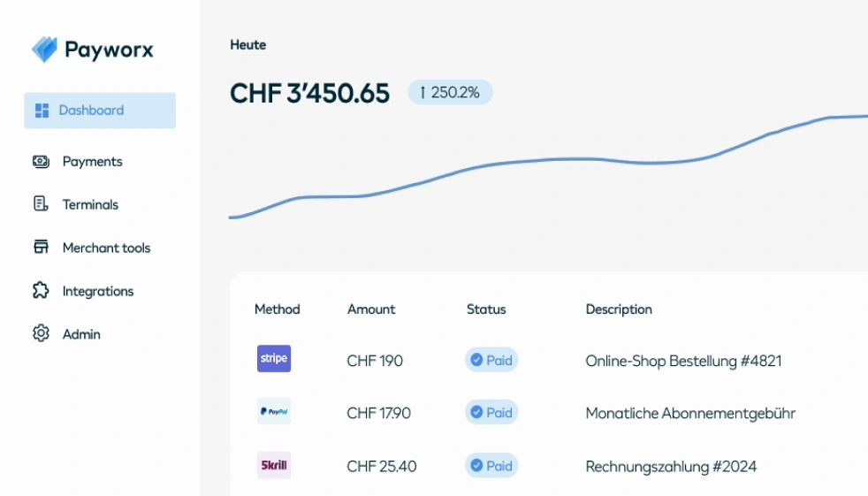Click the Terminals receipt icon
This screenshot has height=496, width=868.
click(x=41, y=203)
